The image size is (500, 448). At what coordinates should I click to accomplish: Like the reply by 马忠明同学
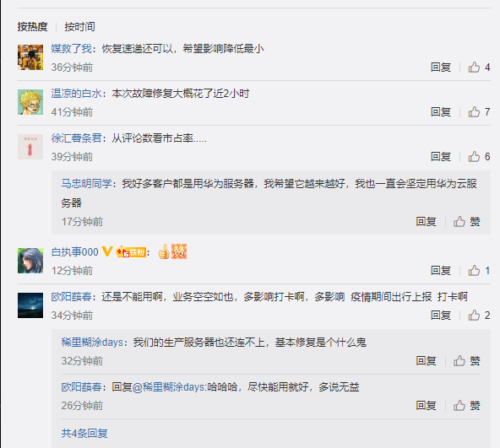click(x=467, y=221)
